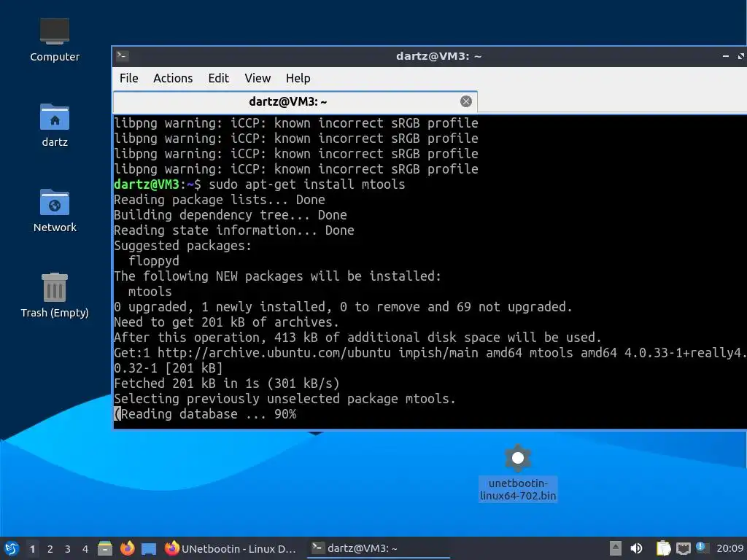The image size is (747, 560).
Task: Switch to UNetbootin Firefox taskbar window
Action: click(x=231, y=548)
